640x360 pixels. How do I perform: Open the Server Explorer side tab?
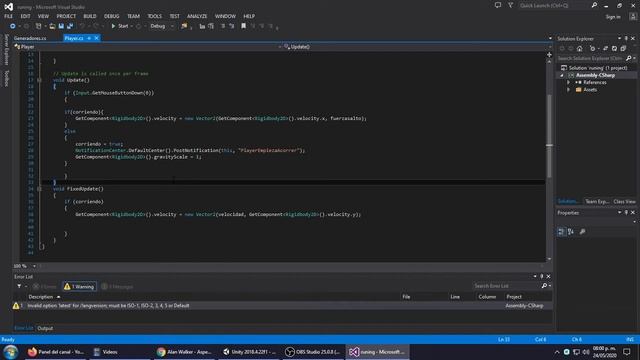click(x=6, y=49)
